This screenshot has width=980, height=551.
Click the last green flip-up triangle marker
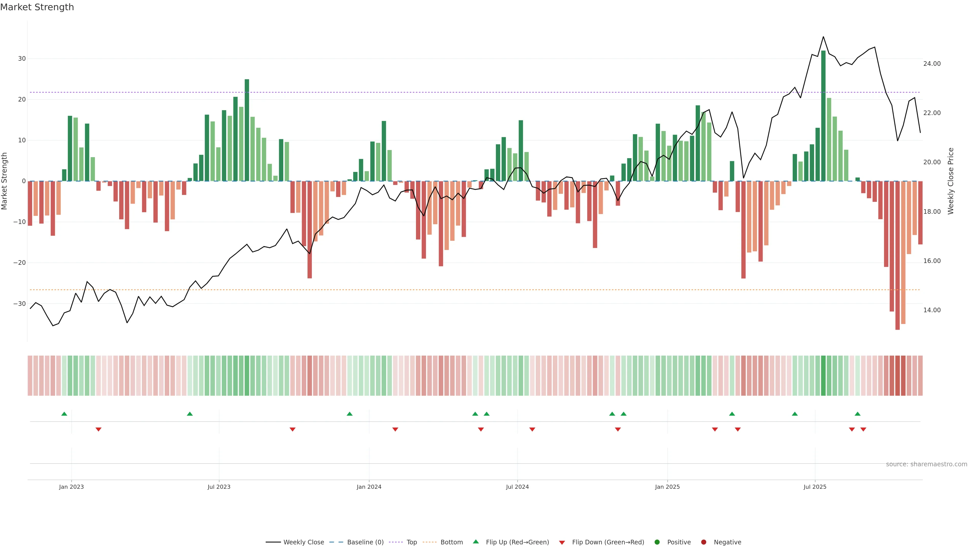pyautogui.click(x=857, y=414)
